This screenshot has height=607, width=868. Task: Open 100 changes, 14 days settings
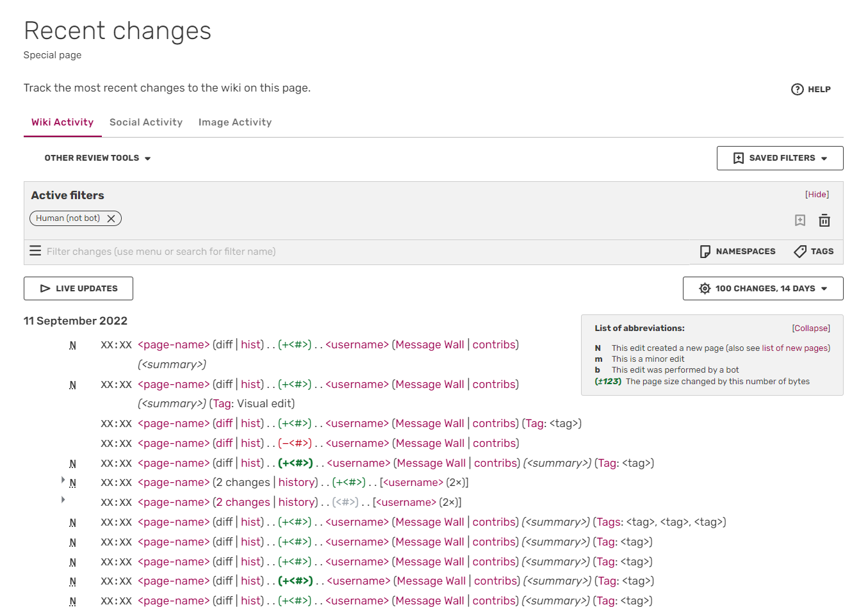coord(763,289)
